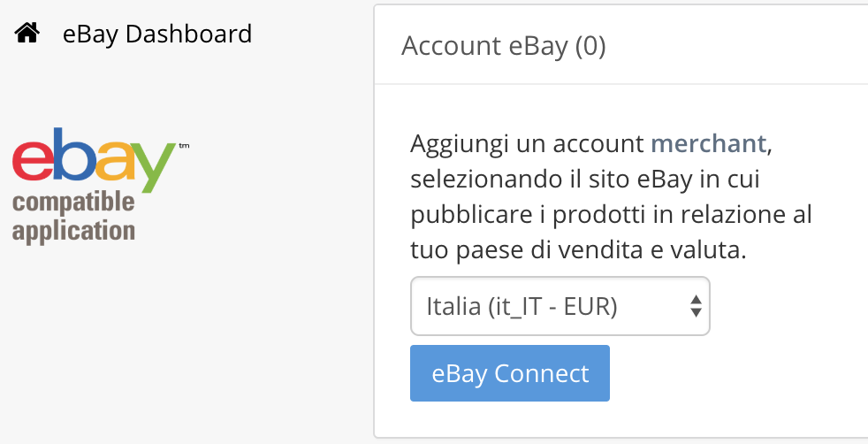Click the word 'application' under the logo
This screenshot has width=868, height=444.
(x=73, y=230)
